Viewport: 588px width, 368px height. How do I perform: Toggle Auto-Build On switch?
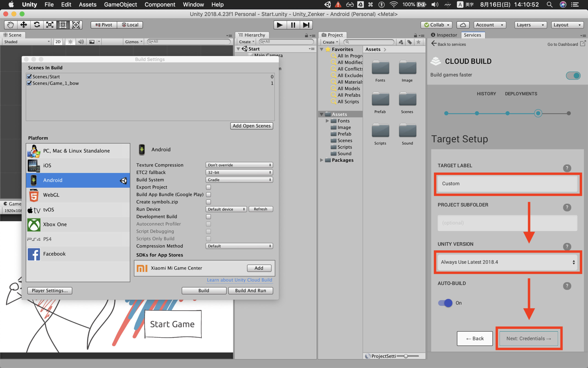(x=445, y=303)
